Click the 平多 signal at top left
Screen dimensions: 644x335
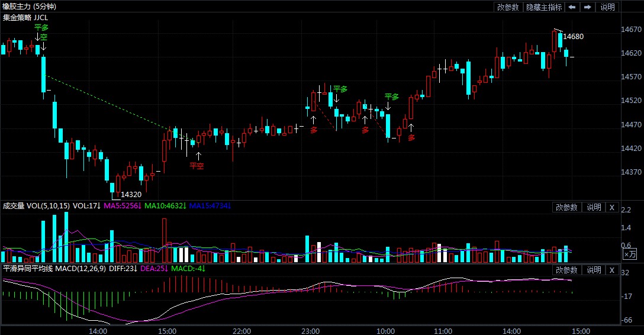41,27
